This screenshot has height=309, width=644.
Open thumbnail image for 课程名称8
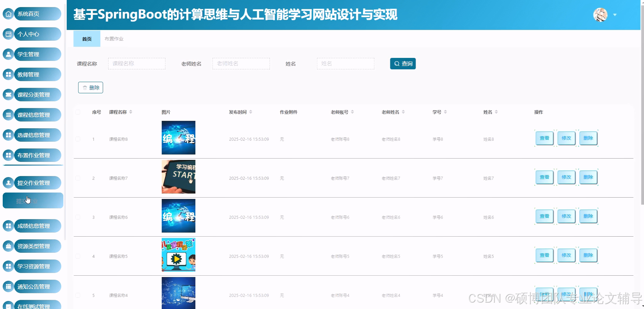[x=179, y=138]
